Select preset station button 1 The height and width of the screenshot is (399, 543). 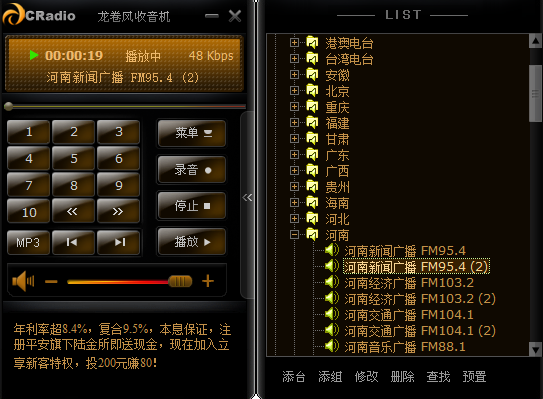28,132
